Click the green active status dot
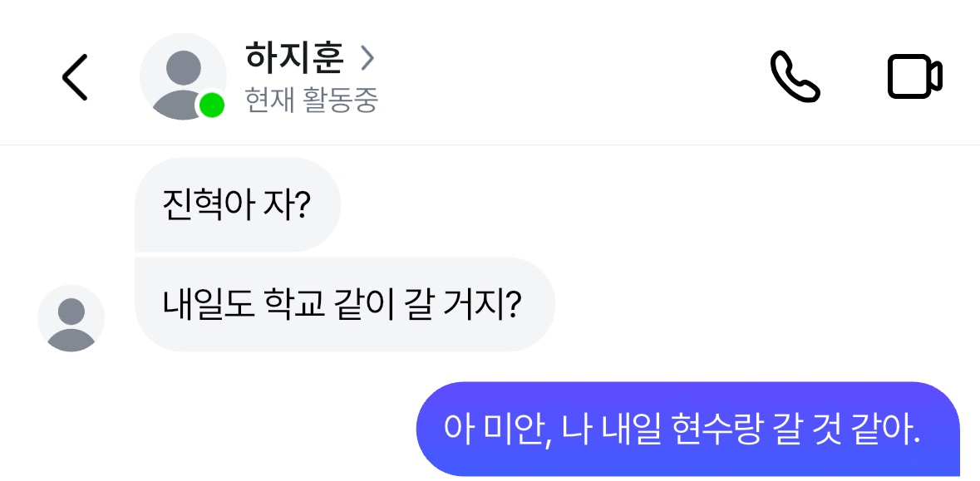The height and width of the screenshot is (481, 980). pyautogui.click(x=212, y=106)
